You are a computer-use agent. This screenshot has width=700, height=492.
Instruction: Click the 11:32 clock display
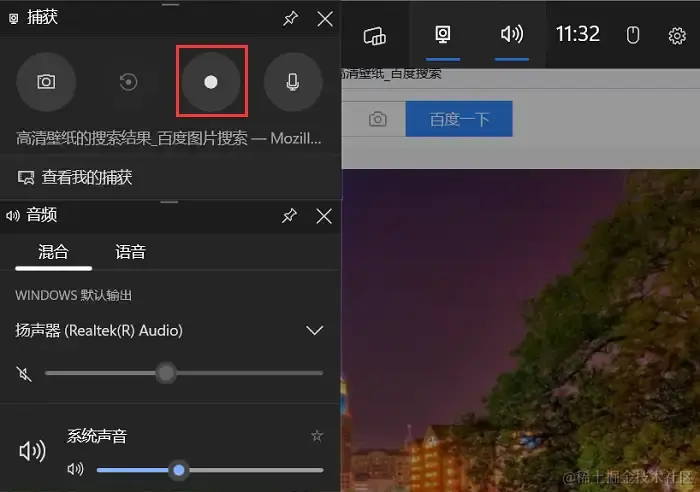(577, 34)
